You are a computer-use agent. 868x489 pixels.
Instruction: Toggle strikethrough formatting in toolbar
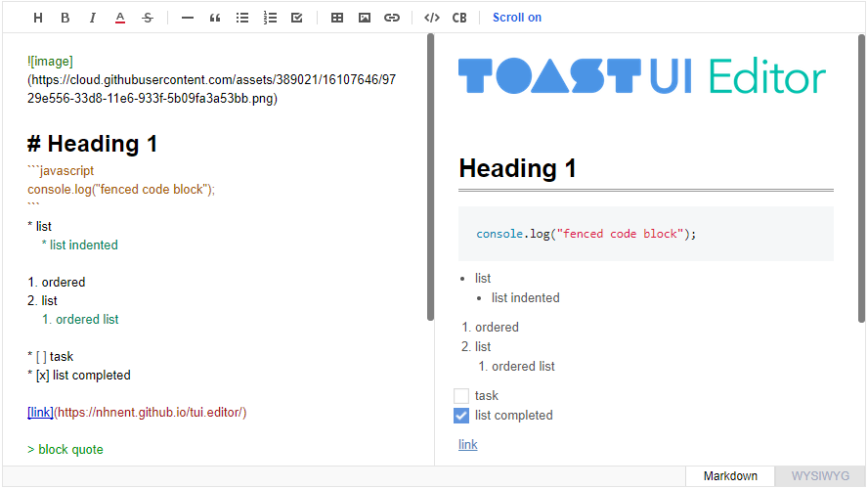point(148,18)
